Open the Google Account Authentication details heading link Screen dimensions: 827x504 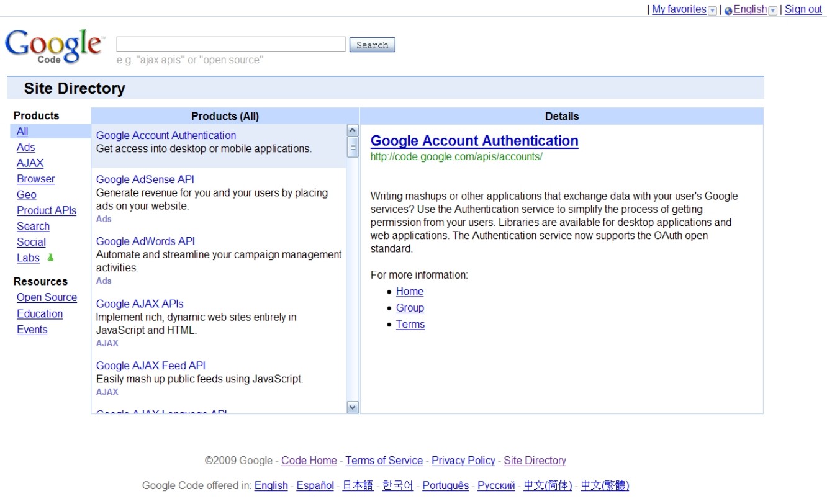[474, 141]
